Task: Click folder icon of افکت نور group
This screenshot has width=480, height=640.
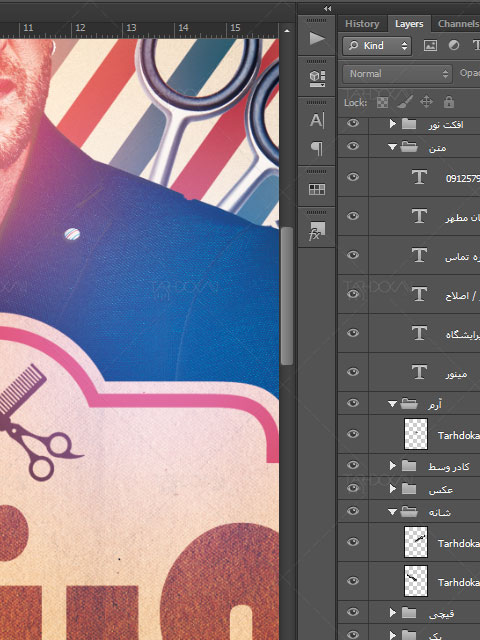Action: [409, 124]
